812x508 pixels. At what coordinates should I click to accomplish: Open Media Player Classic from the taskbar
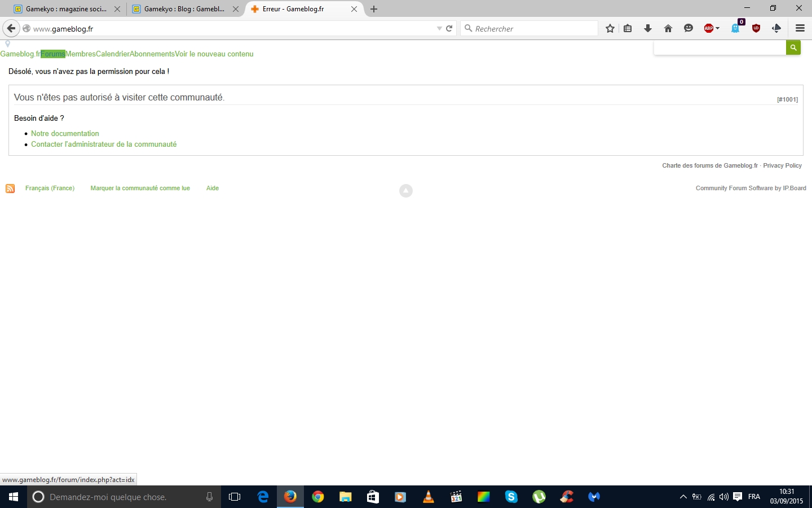456,497
